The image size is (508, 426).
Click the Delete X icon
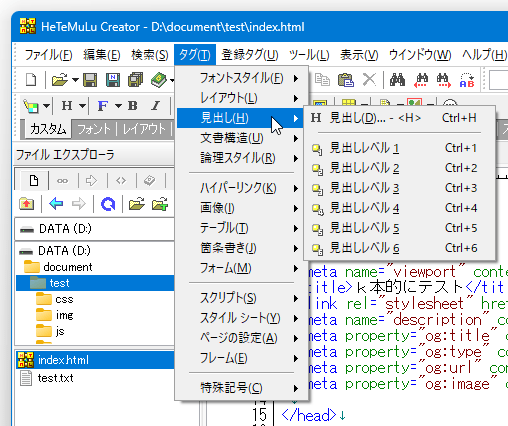click(369, 80)
